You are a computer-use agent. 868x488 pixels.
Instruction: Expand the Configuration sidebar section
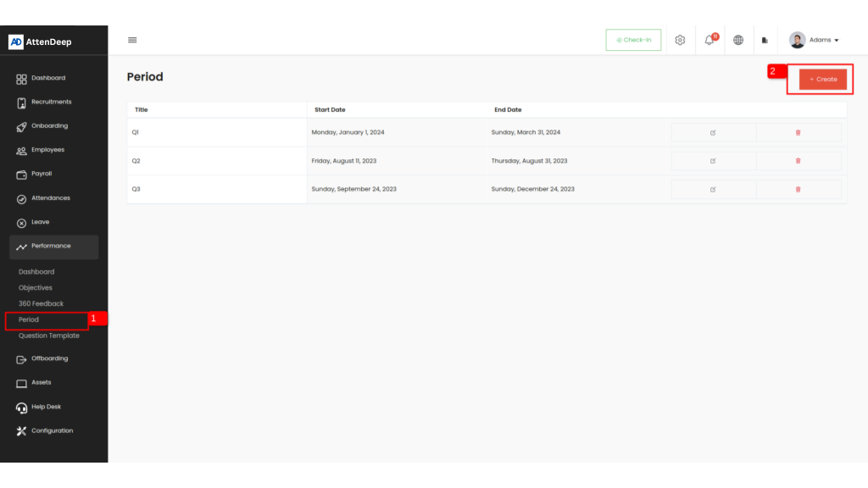click(52, 431)
